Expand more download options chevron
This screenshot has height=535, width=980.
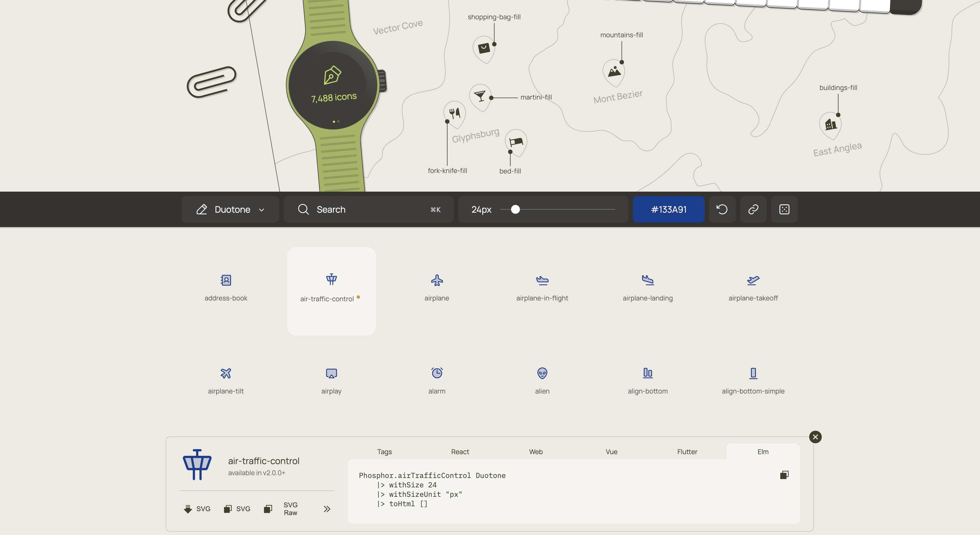(327, 509)
